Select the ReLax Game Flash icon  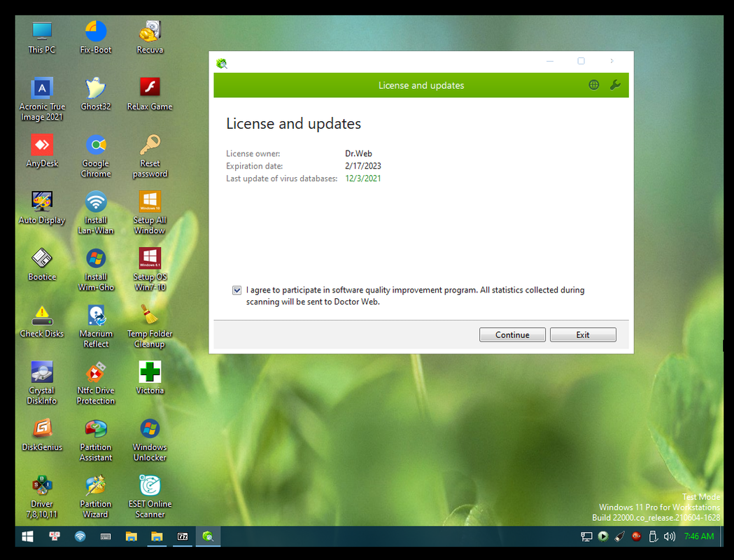(x=150, y=94)
